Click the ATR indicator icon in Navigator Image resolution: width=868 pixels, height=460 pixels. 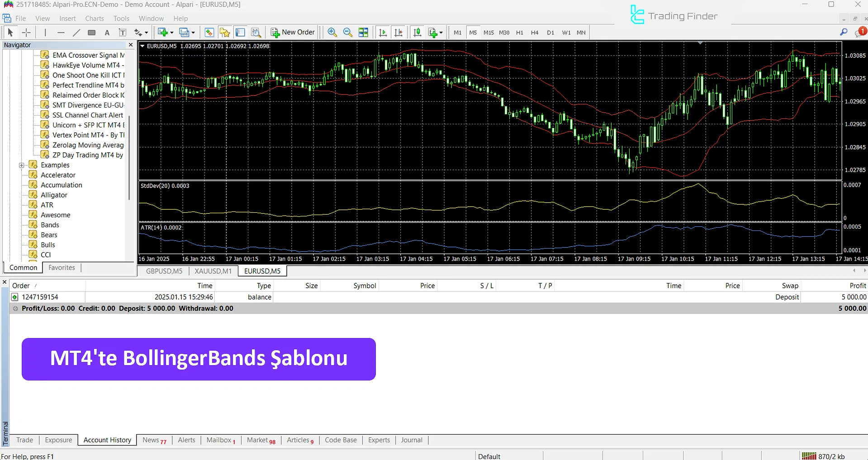click(x=33, y=205)
